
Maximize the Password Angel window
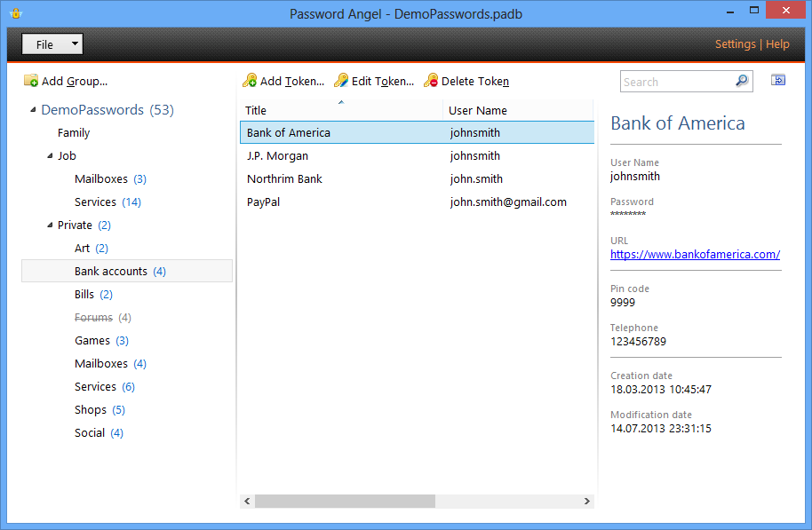click(x=754, y=11)
